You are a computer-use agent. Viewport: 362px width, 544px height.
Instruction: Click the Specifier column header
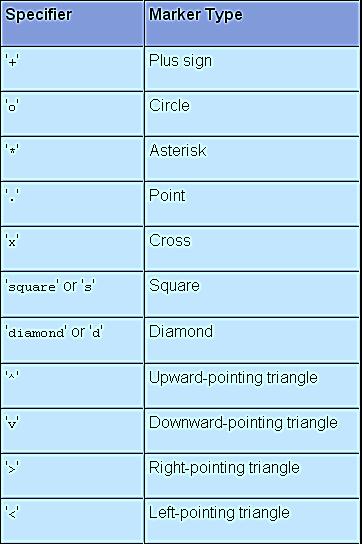tap(38, 15)
